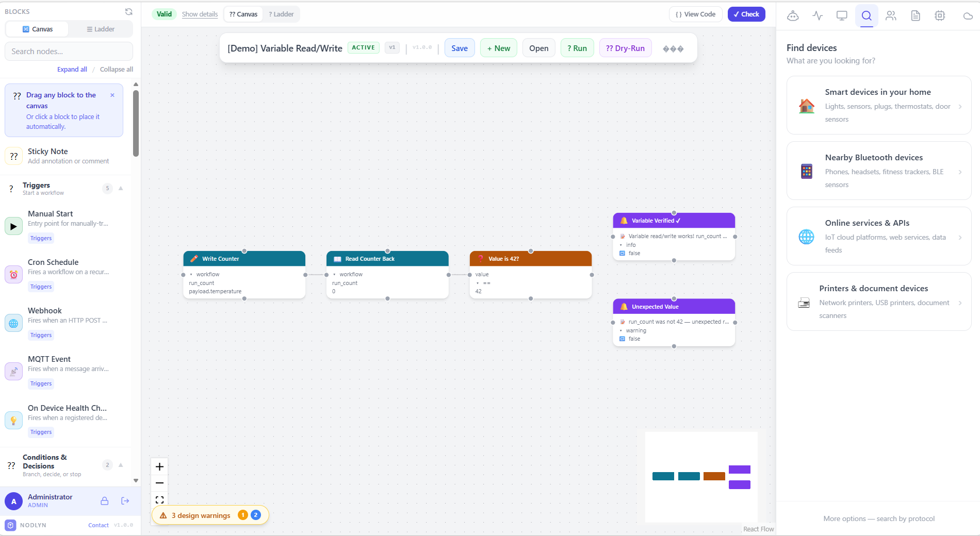Select the Find devices search icon
The image size is (980, 536).
click(867, 15)
